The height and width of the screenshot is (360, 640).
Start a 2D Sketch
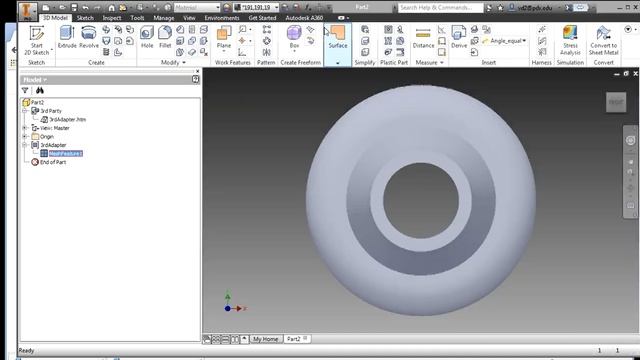tap(37, 41)
